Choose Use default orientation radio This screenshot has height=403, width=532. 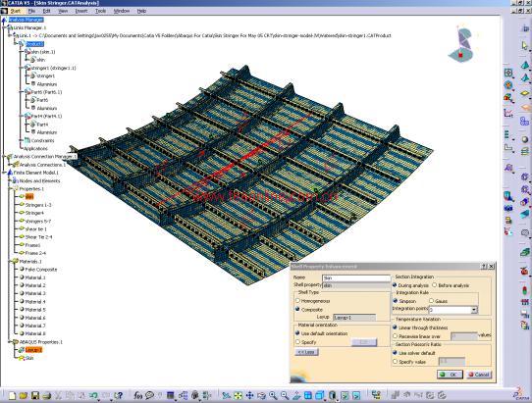(297, 333)
